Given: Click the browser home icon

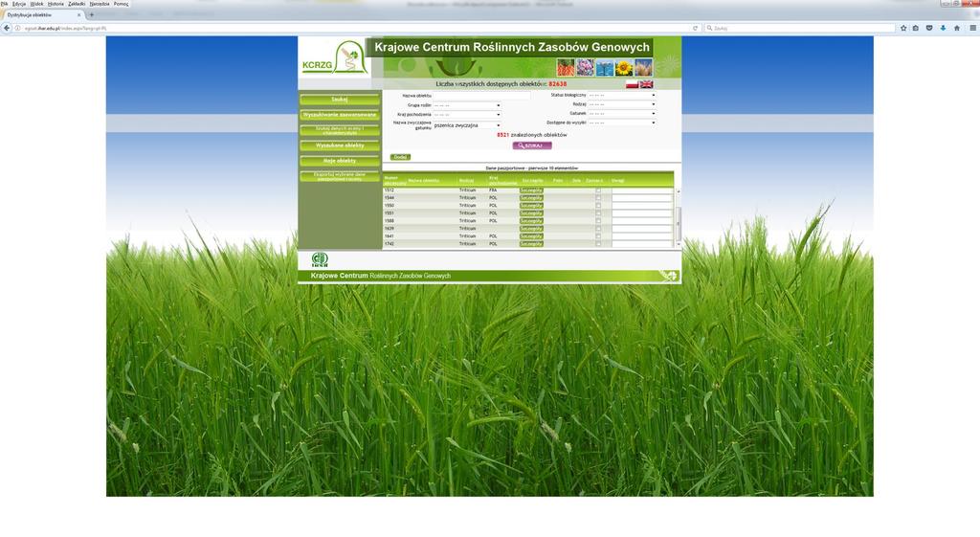Looking at the screenshot, I should tap(957, 28).
